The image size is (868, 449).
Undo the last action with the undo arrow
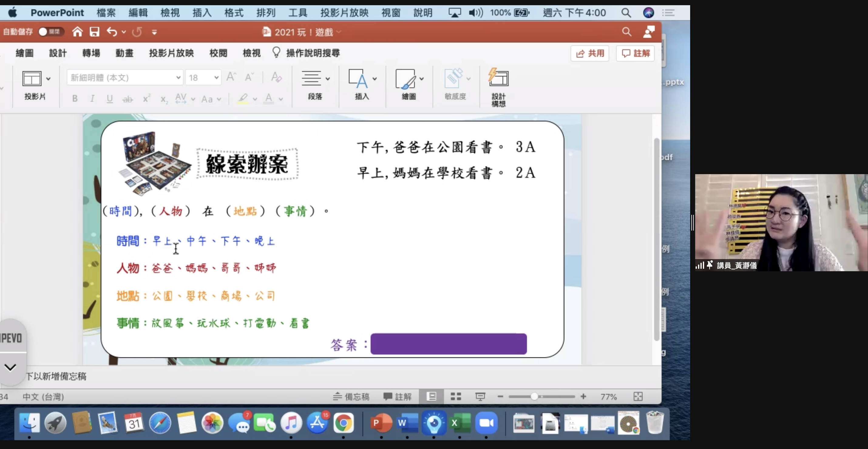pos(112,32)
